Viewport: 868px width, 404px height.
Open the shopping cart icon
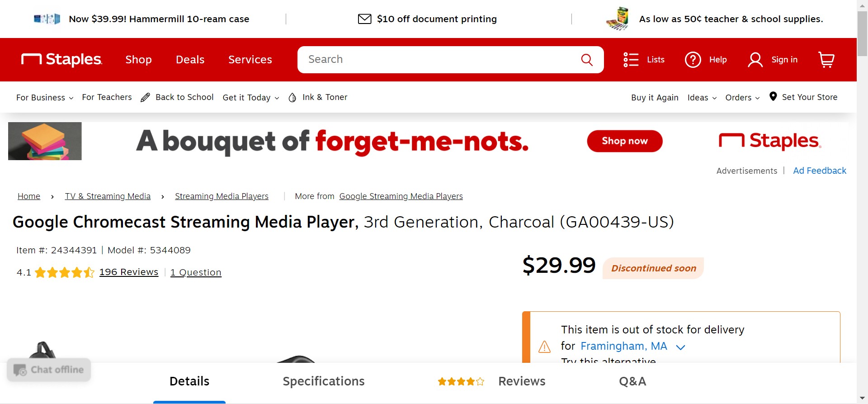pos(826,60)
